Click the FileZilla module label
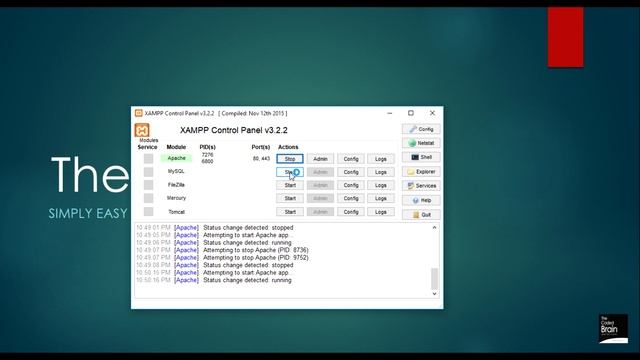Image resolution: width=640 pixels, height=360 pixels. point(176,184)
